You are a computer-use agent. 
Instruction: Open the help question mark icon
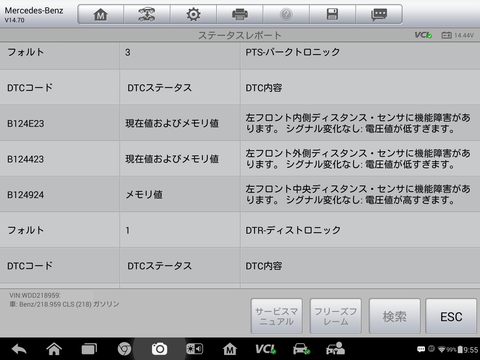286,14
